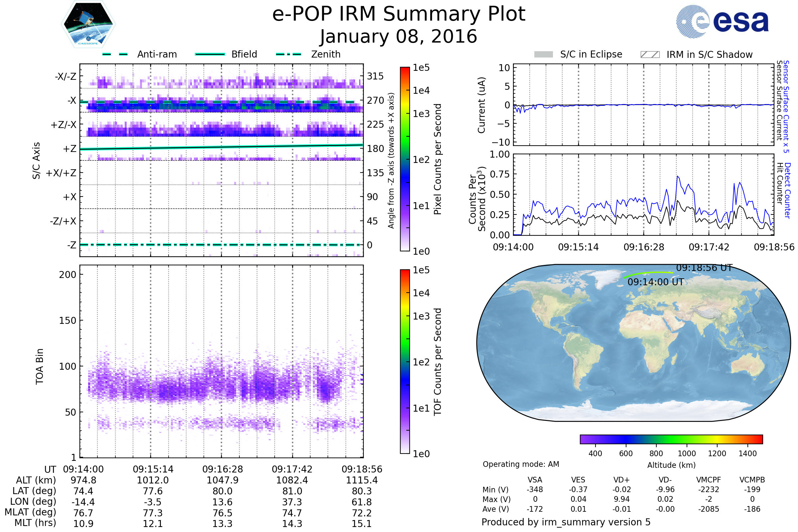Click the Altitude (km) horizontal colorbar
The image size is (798, 532).
pyautogui.click(x=671, y=439)
